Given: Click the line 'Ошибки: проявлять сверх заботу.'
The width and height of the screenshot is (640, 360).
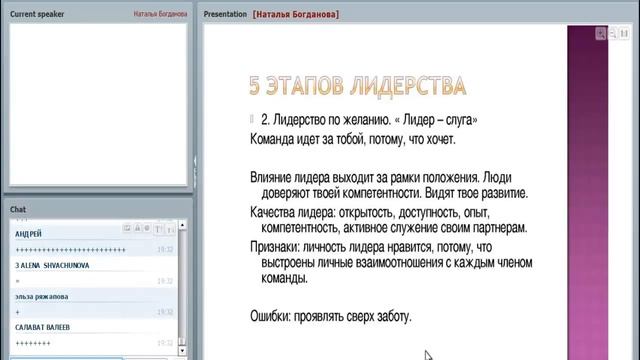Looking at the screenshot, I should pos(331,316).
